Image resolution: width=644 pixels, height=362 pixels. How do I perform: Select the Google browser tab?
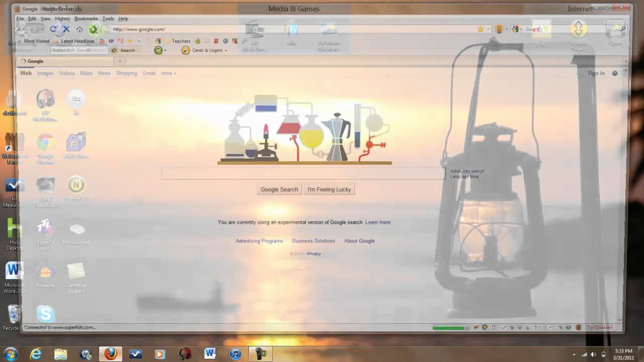(x=64, y=61)
